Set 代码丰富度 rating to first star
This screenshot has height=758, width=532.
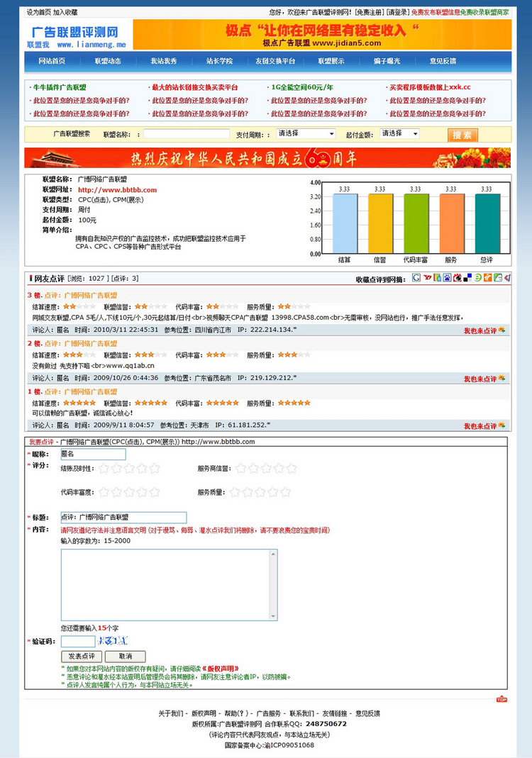click(104, 492)
